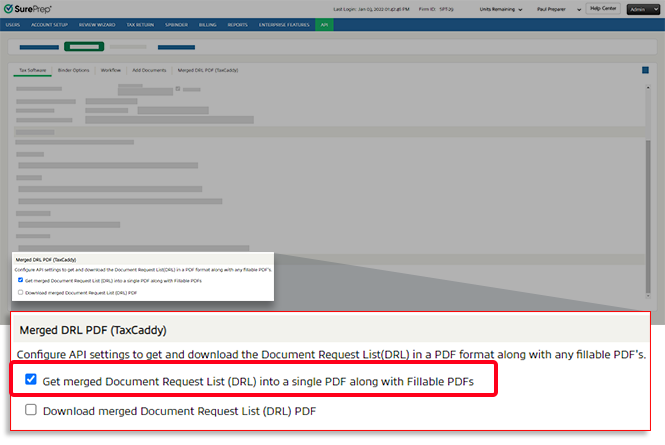This screenshot has width=665, height=445.
Task: Open the SPBINDER menu
Action: tap(176, 25)
